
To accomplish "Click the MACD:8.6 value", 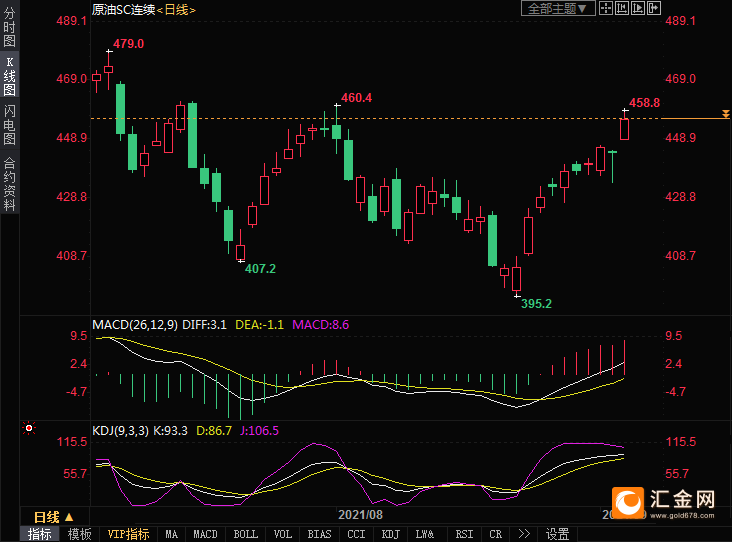I will (321, 325).
